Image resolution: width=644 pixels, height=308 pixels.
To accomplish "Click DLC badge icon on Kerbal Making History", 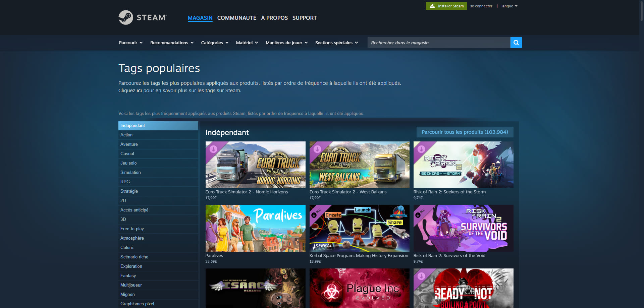I will click(314, 215).
